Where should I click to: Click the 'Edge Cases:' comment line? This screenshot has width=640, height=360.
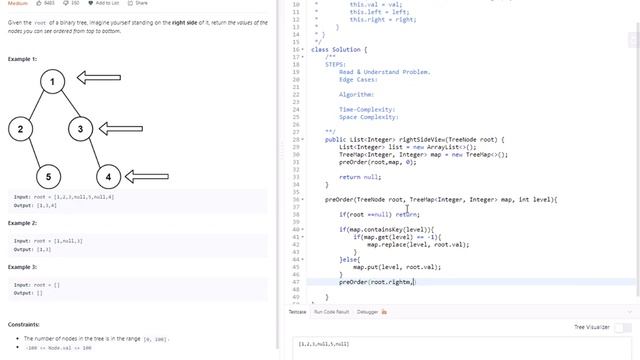tap(358, 80)
